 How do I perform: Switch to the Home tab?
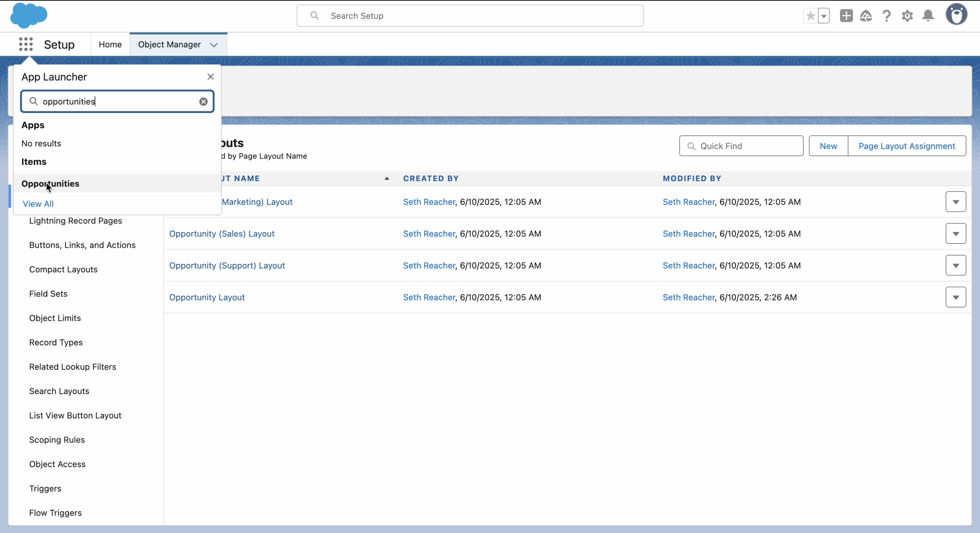point(110,45)
